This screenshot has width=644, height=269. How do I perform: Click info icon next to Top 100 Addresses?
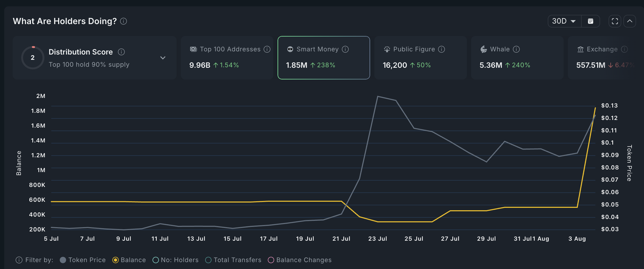(267, 49)
